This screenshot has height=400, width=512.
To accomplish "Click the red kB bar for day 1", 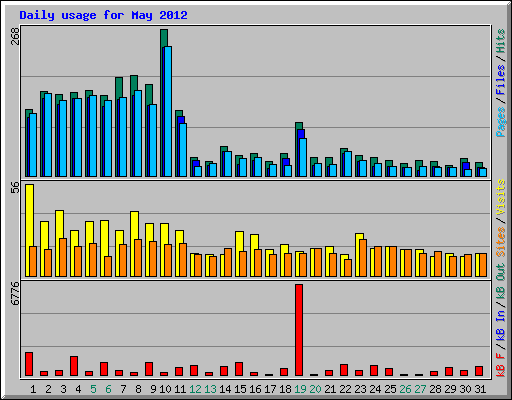I will click(29, 364).
